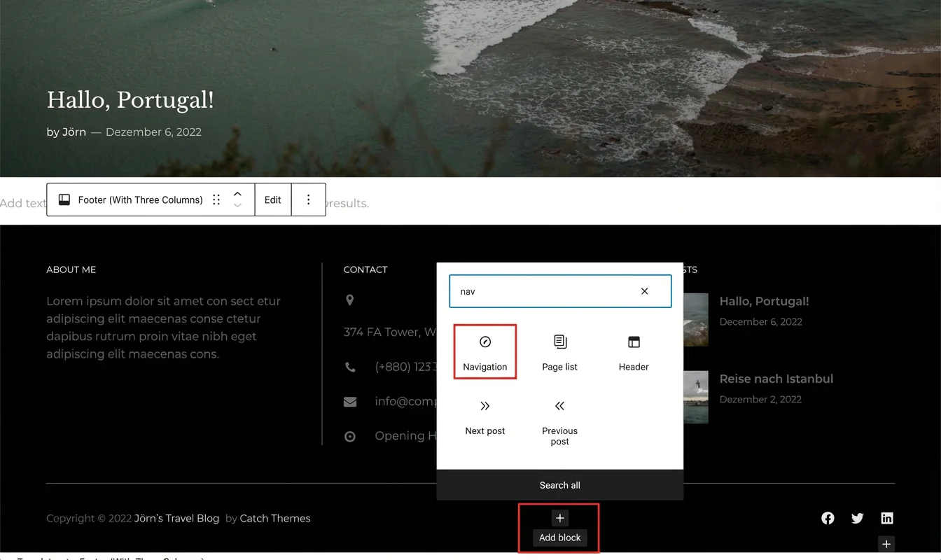Open the Facebook social icon
The width and height of the screenshot is (941, 560).
[x=828, y=518]
